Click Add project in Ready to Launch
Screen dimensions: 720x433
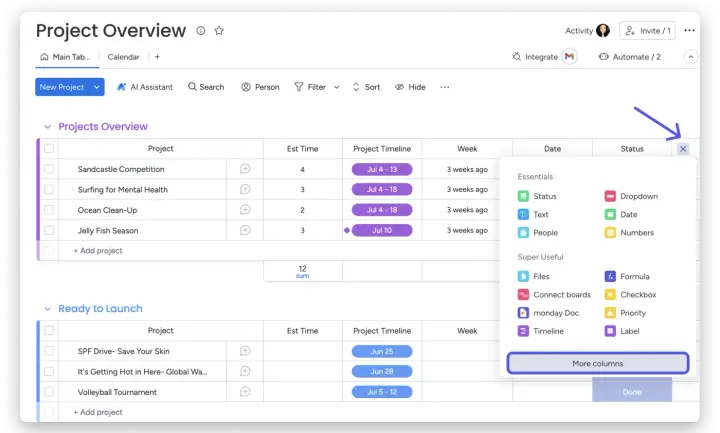98,412
